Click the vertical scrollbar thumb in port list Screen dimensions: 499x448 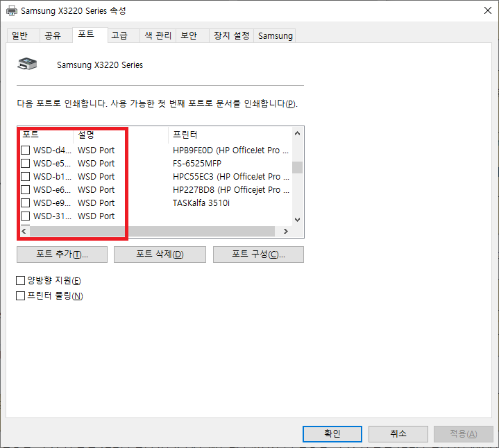pyautogui.click(x=297, y=167)
